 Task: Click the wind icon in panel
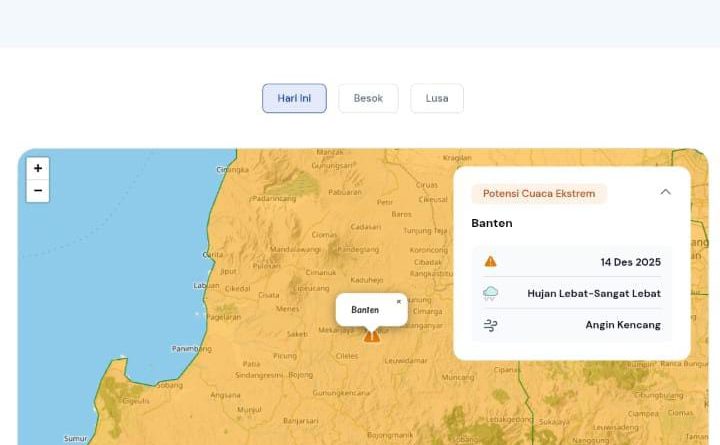(x=490, y=325)
